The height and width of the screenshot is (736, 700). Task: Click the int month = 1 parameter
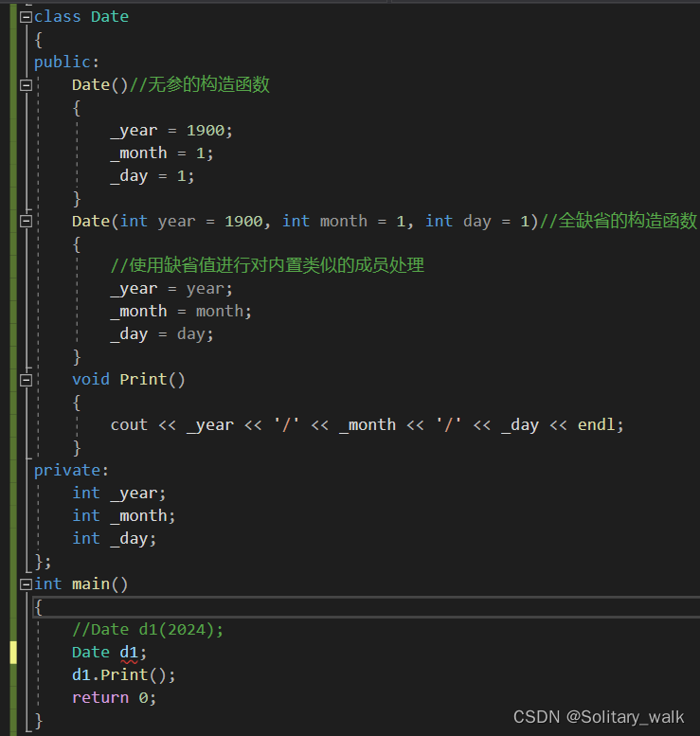point(343,221)
